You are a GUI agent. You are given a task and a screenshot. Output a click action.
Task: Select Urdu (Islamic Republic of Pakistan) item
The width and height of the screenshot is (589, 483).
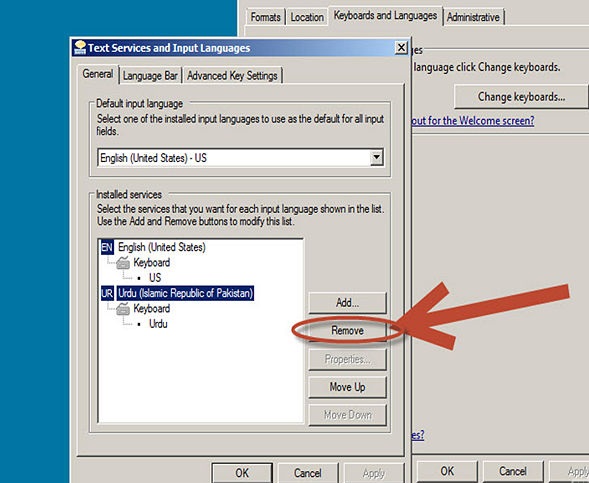(x=185, y=293)
